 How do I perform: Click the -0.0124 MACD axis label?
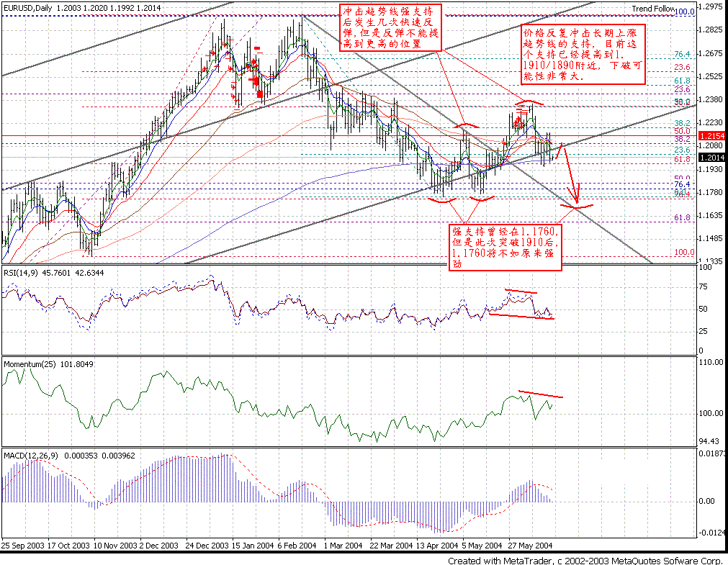point(713,533)
